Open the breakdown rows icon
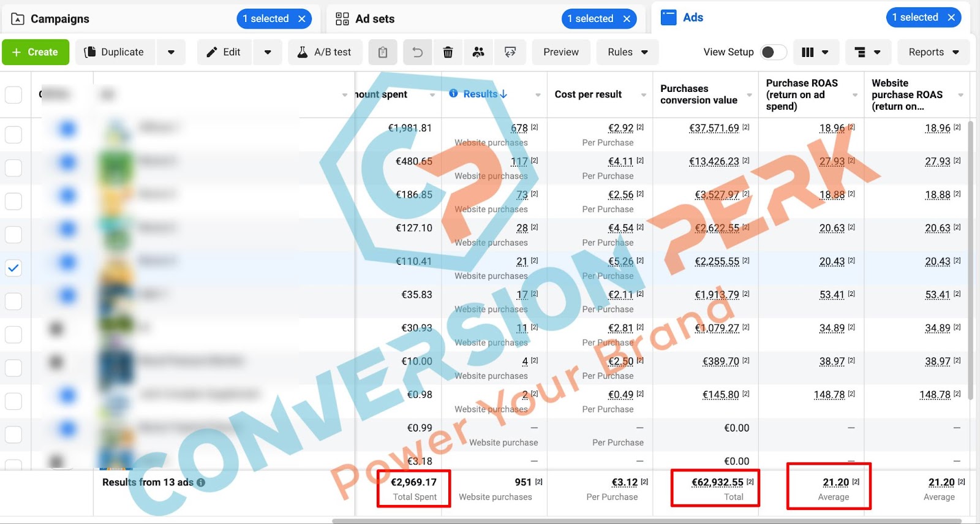 click(x=868, y=52)
